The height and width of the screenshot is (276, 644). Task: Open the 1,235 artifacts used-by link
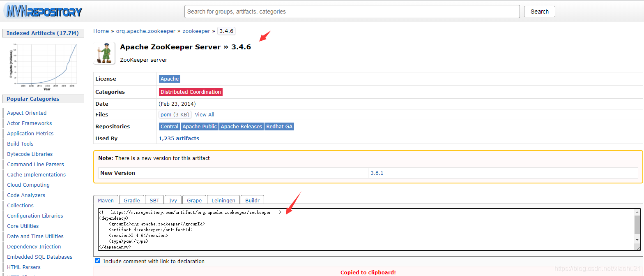(x=179, y=138)
